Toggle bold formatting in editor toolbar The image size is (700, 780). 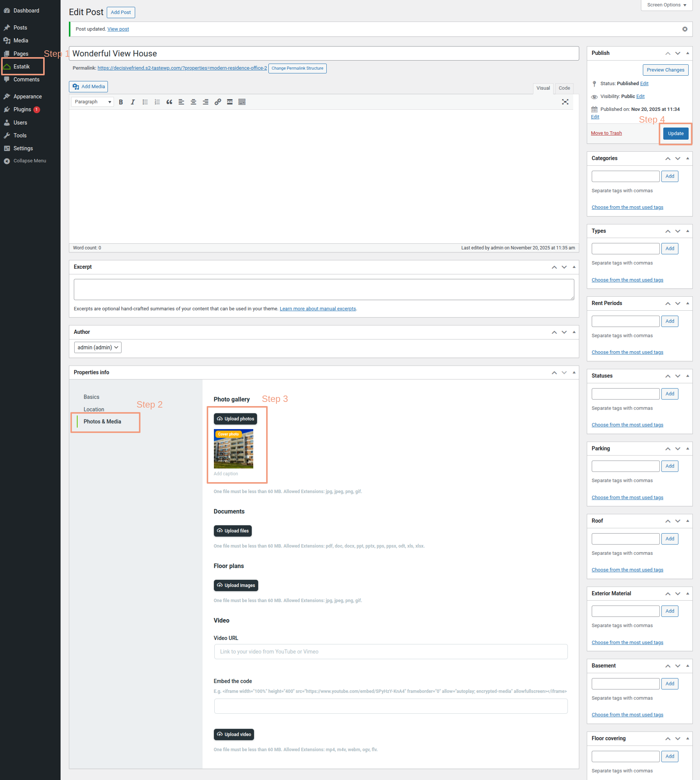121,102
